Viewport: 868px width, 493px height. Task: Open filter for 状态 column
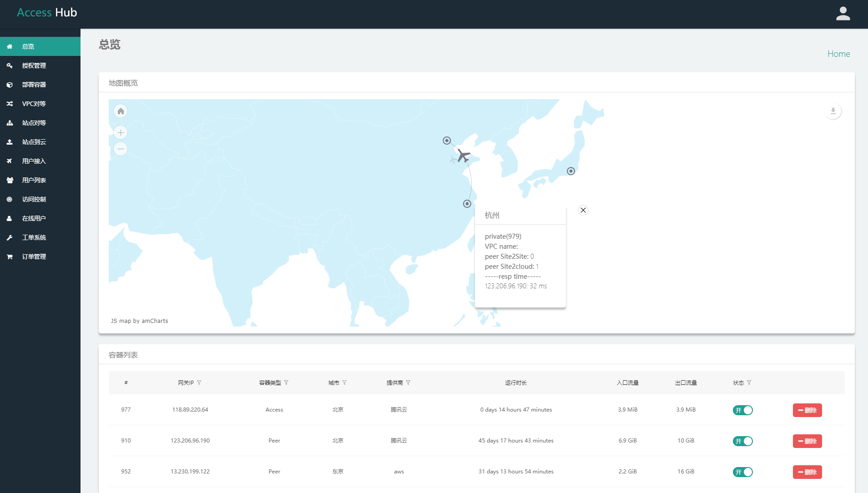tap(749, 382)
